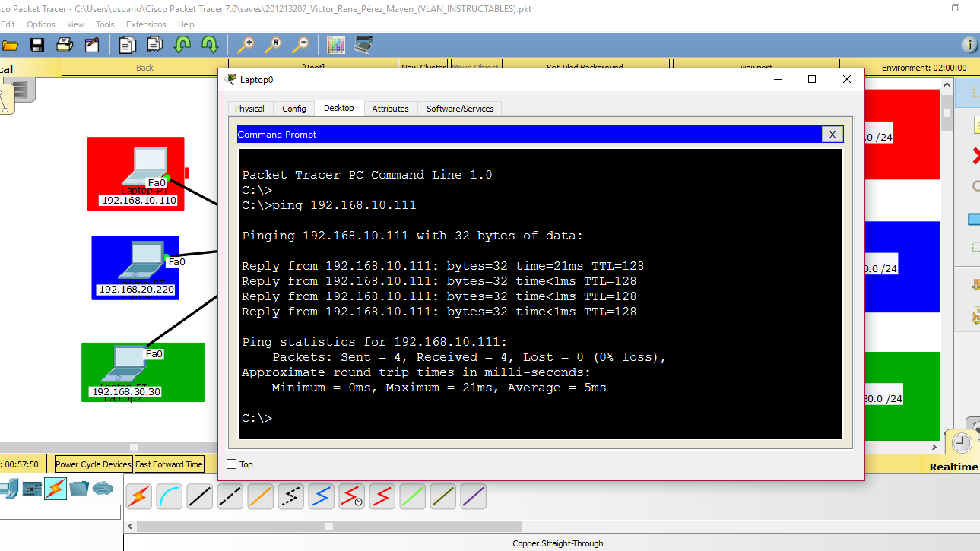980x551 pixels.
Task: Switch to the Desktop tab
Action: pos(339,108)
